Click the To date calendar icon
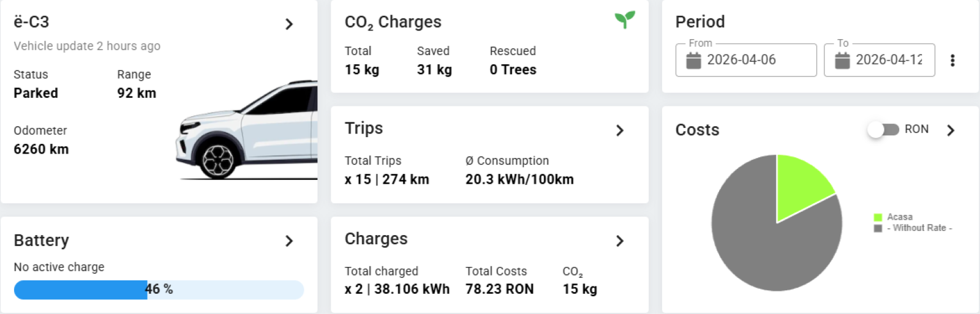980x314 pixels. [x=842, y=60]
